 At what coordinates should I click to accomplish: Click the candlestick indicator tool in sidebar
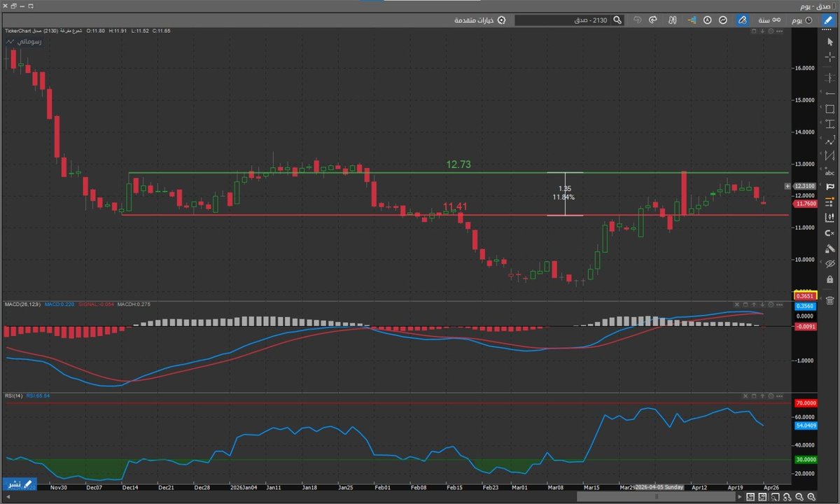(829, 218)
